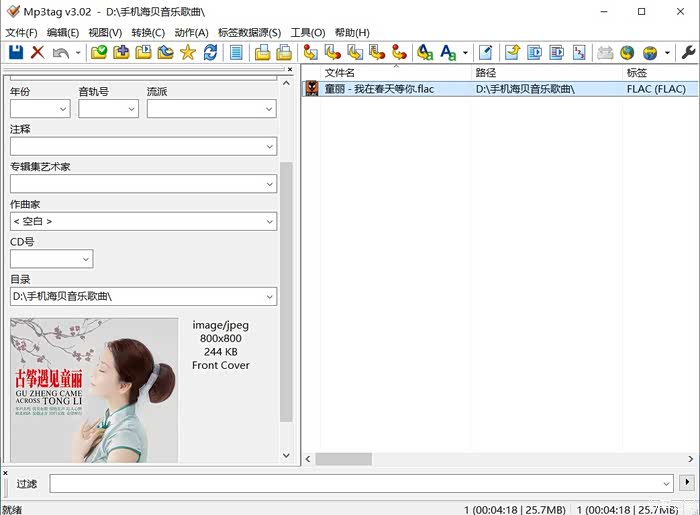
Task: Click the red X Remove tag icon
Action: point(38,53)
